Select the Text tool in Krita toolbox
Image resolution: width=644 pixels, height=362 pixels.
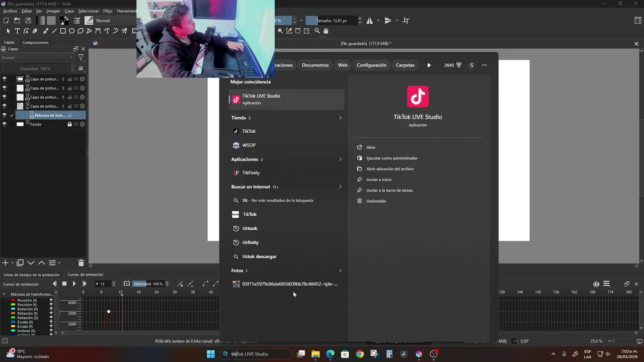17,31
